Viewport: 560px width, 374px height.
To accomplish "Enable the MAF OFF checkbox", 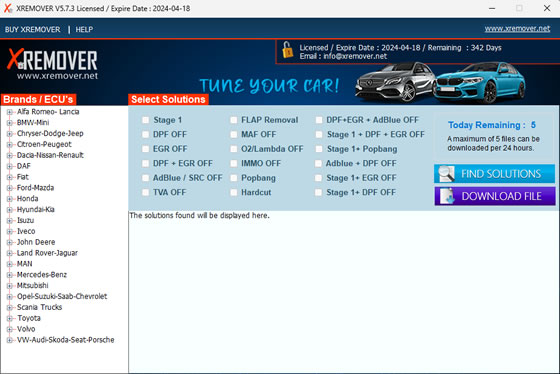I will (234, 134).
